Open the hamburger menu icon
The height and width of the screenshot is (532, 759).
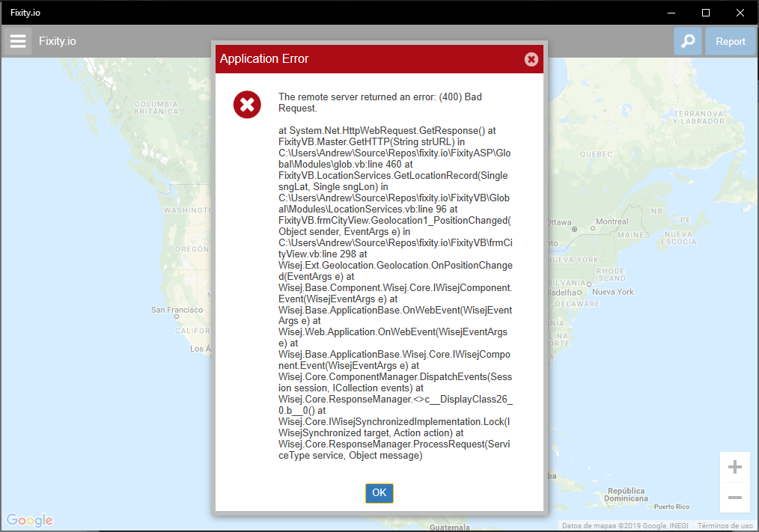pos(18,41)
